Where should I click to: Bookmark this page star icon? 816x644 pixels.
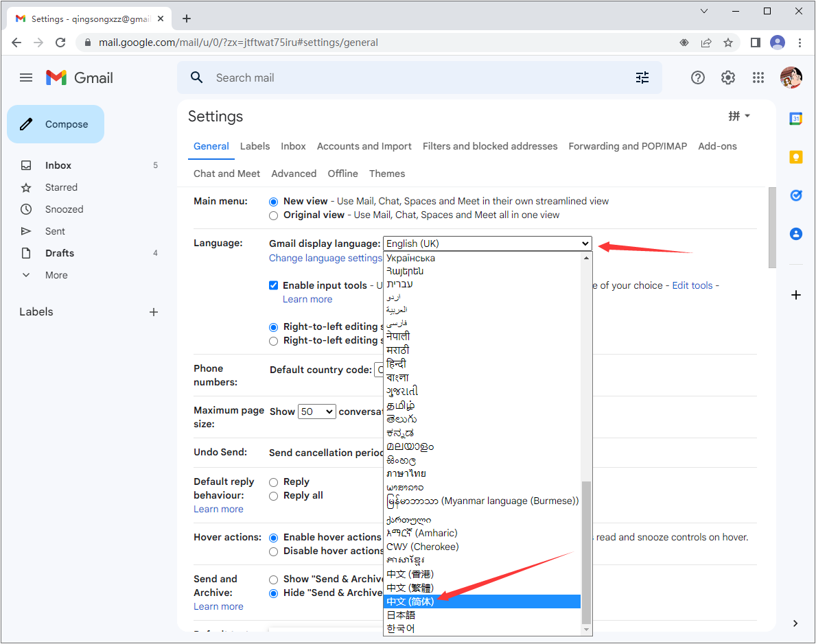pyautogui.click(x=728, y=43)
